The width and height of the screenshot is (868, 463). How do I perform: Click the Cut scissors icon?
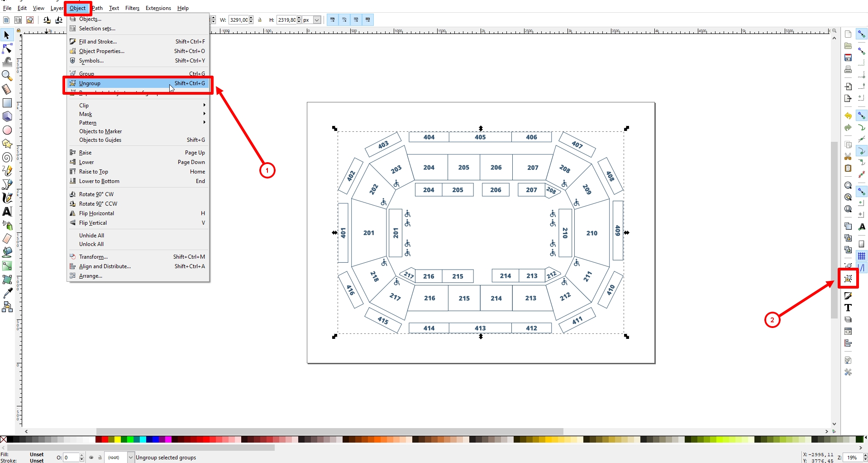pos(848,156)
